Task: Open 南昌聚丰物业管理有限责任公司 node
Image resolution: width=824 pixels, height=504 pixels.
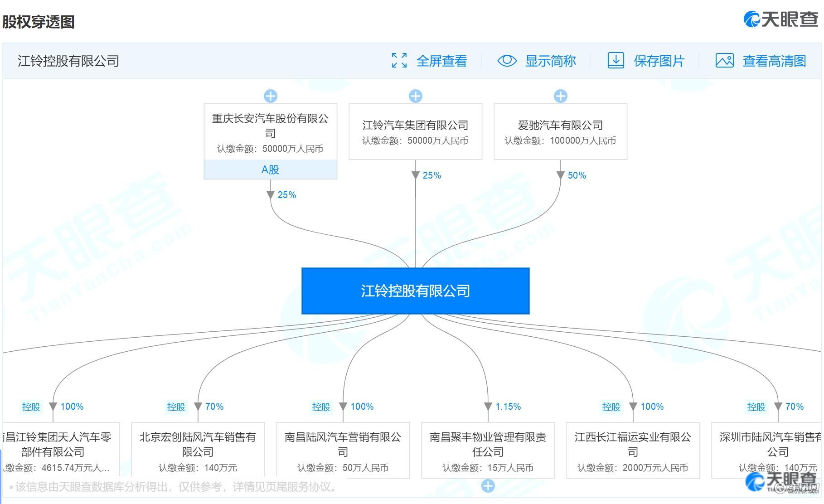Action: pos(488,451)
